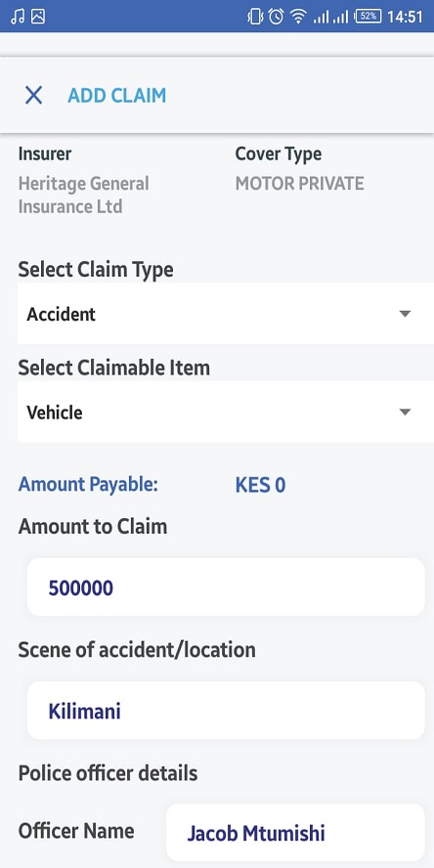
Task: Tap the clock showing 14:51
Action: [406, 17]
